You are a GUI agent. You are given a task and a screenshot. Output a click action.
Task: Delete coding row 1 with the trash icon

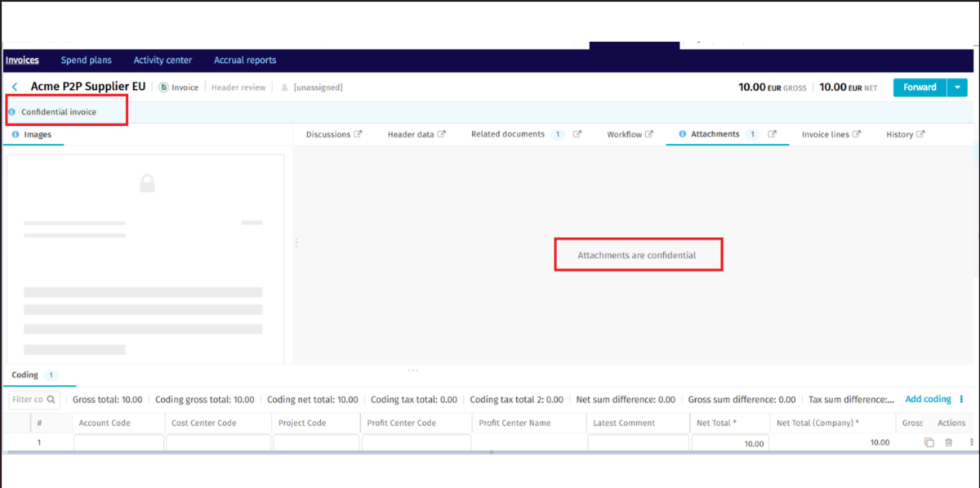947,441
